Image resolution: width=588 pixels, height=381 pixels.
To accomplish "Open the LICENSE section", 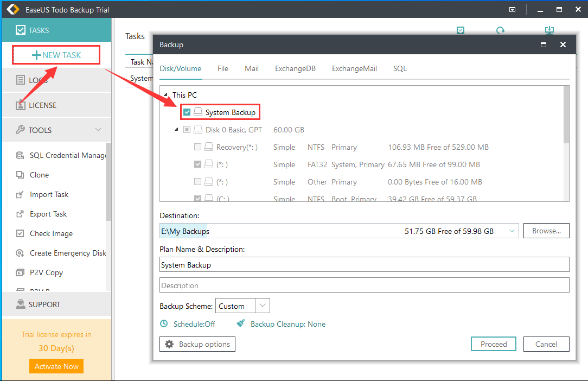I will click(x=56, y=105).
